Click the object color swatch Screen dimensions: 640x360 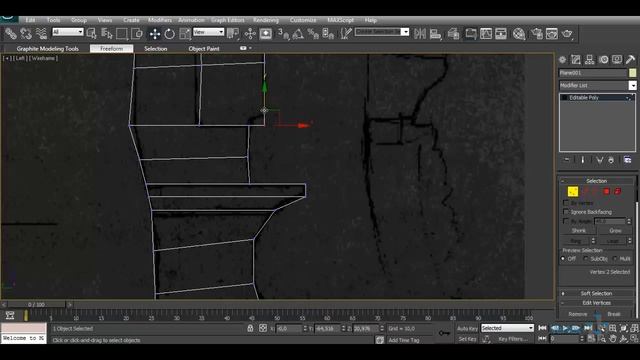[632, 73]
